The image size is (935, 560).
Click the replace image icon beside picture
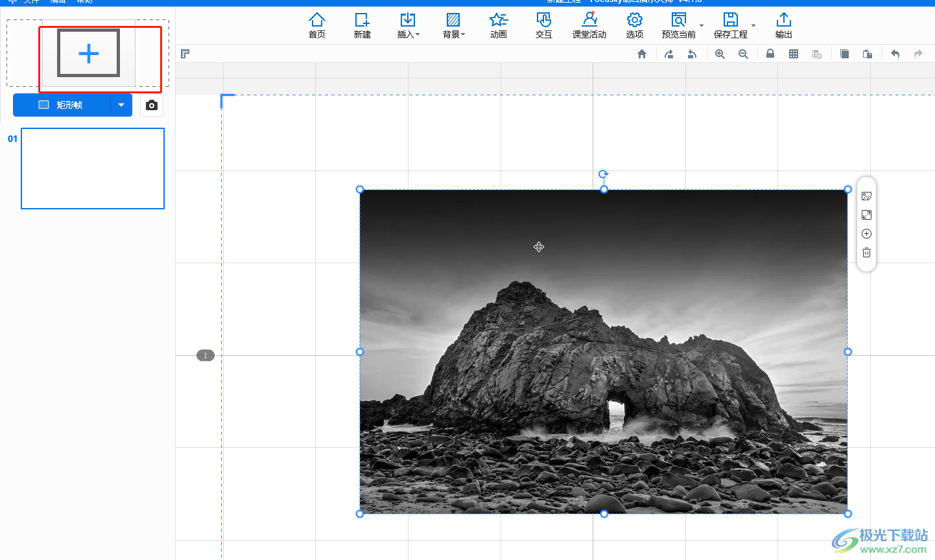[x=866, y=196]
